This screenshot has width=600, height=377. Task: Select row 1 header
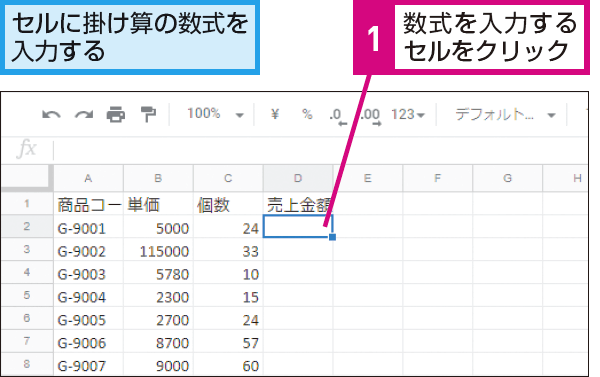27,203
